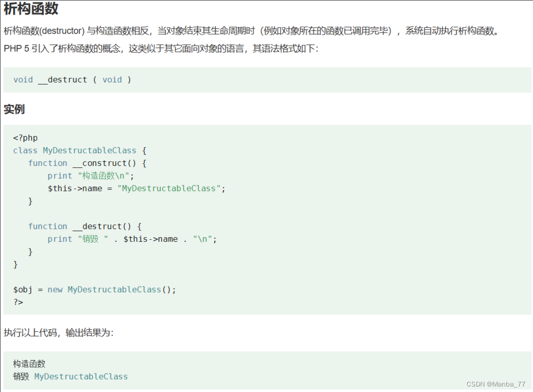The image size is (533, 392).
Task: Click the 构造函数 output line
Action: point(29,364)
